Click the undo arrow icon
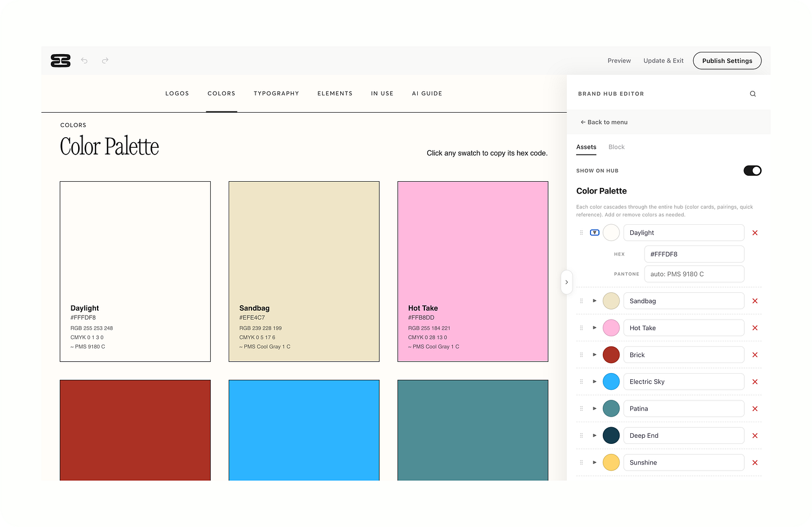The width and height of the screenshot is (812, 527). click(x=84, y=61)
